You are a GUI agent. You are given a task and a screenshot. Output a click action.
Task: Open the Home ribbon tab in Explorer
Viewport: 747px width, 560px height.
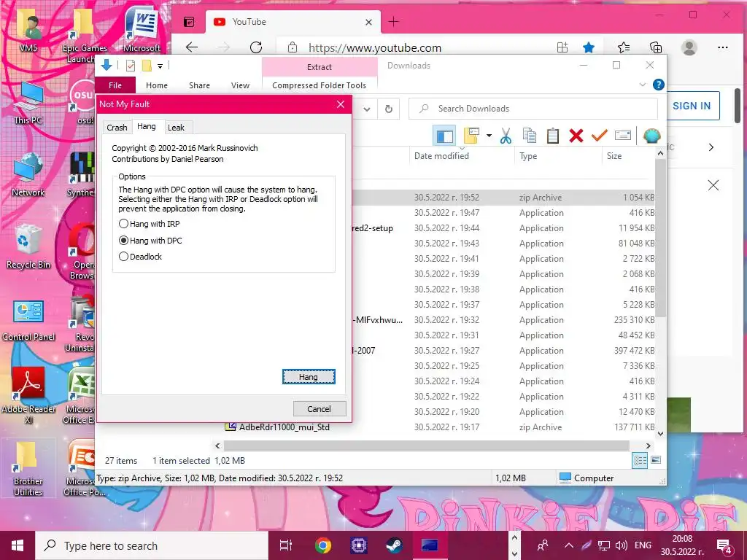coord(157,85)
